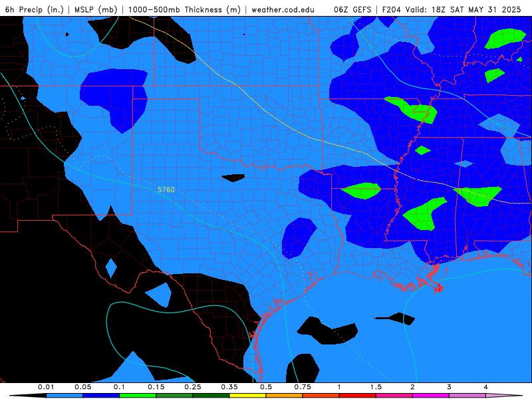Select the dark orange 0.75–1 legend swatch
The image size is (532, 399).
[321, 396]
